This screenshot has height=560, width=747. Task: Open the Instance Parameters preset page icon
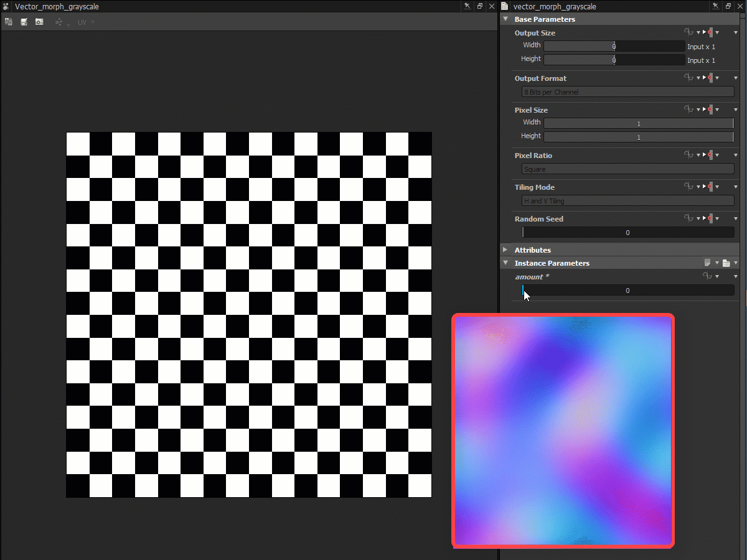[x=708, y=263]
